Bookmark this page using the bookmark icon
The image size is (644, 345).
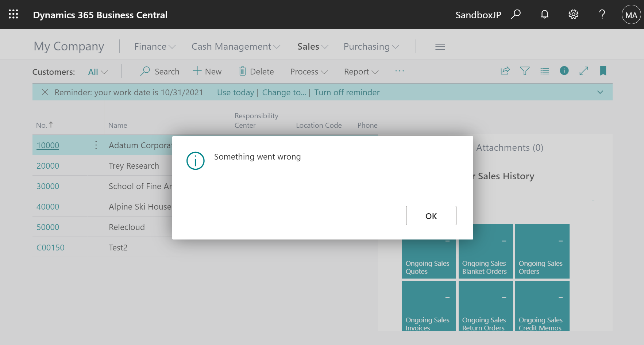tap(603, 71)
